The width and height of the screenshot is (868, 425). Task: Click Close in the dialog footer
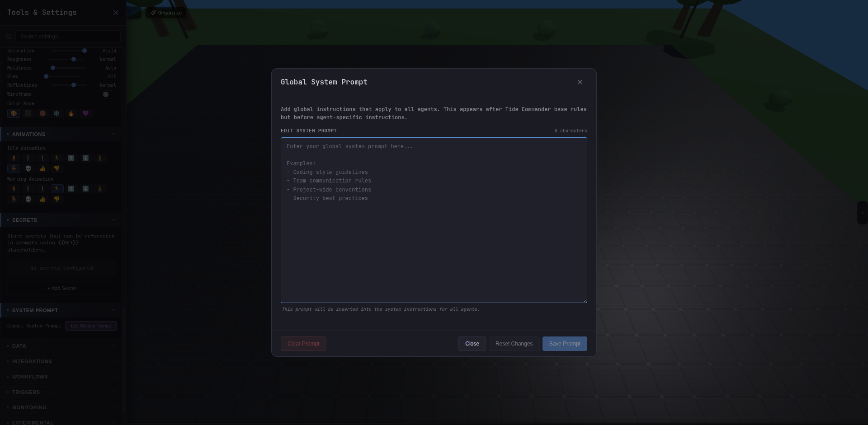tap(472, 344)
